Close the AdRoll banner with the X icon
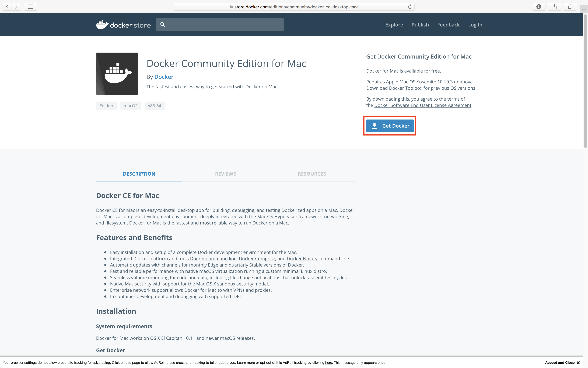 pos(578,363)
